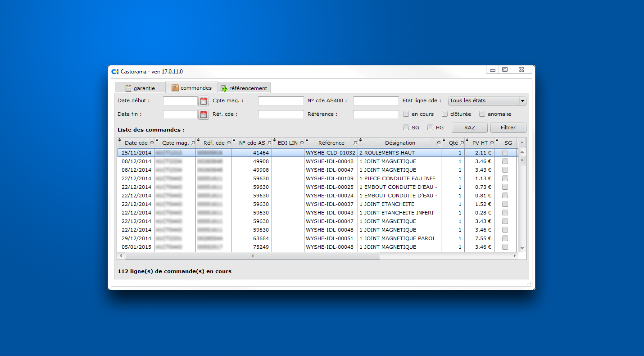Image resolution: width=644 pixels, height=356 pixels.
Task: Click the Castorama app icon in title bar
Action: (115, 71)
